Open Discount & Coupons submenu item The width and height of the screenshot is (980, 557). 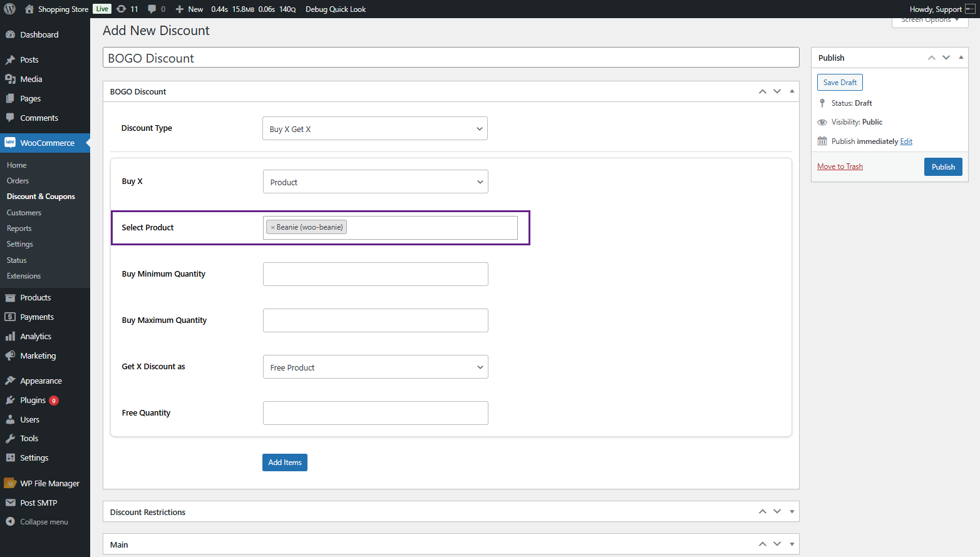(x=41, y=197)
